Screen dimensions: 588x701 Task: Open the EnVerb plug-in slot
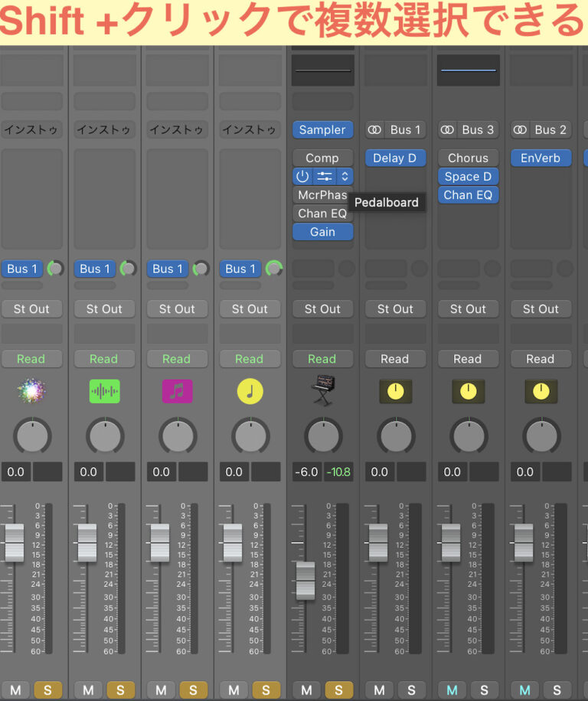click(541, 158)
